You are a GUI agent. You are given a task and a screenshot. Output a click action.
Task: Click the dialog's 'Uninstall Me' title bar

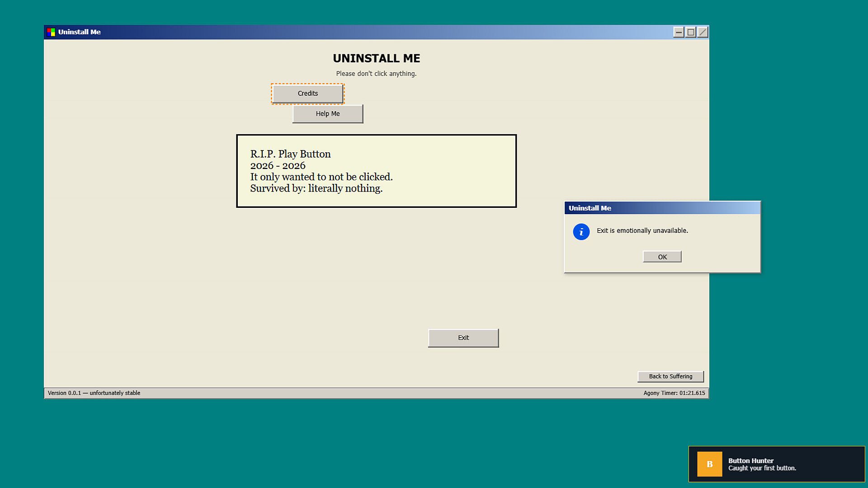[662, 208]
